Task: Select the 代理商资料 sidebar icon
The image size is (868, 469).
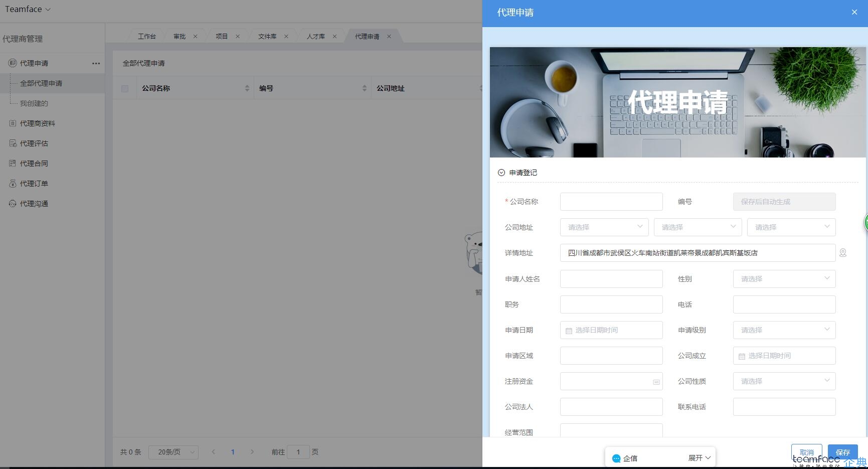Action: point(12,123)
